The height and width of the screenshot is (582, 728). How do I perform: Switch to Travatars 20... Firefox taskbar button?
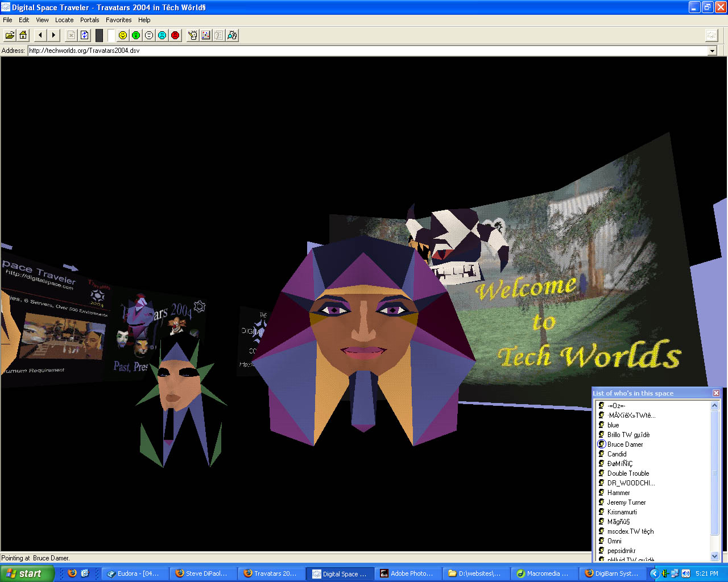(272, 573)
